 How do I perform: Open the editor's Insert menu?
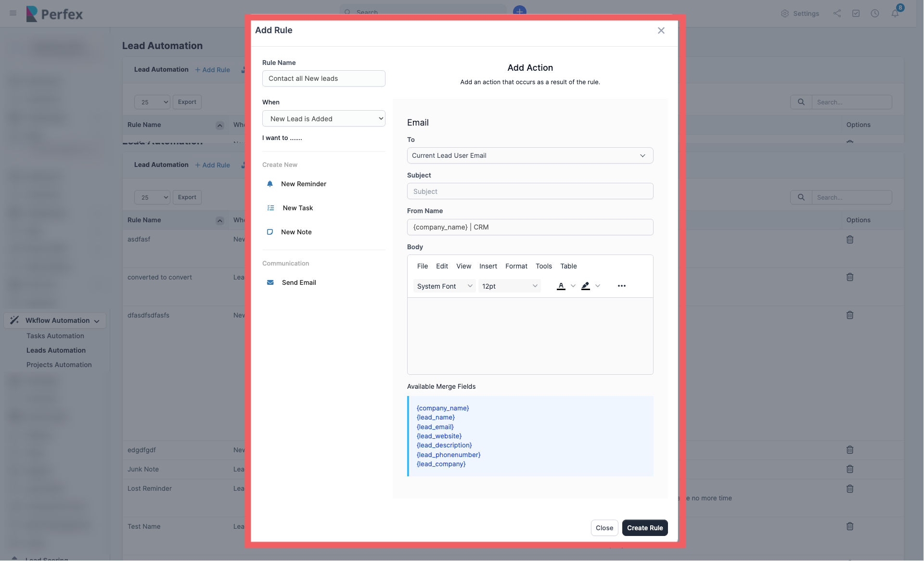click(488, 266)
